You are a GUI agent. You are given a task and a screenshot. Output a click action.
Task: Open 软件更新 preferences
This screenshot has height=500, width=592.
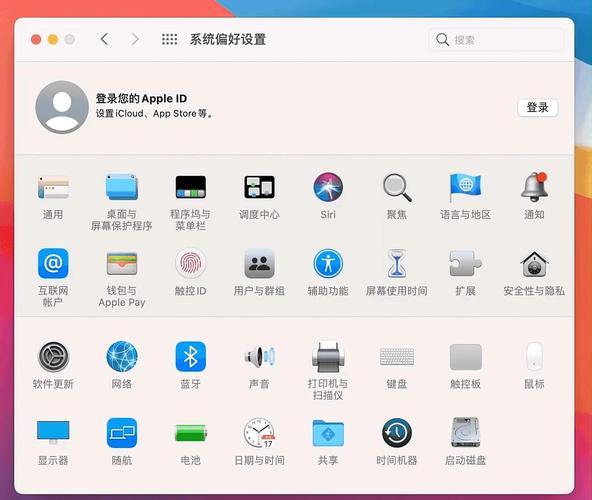tap(53, 356)
